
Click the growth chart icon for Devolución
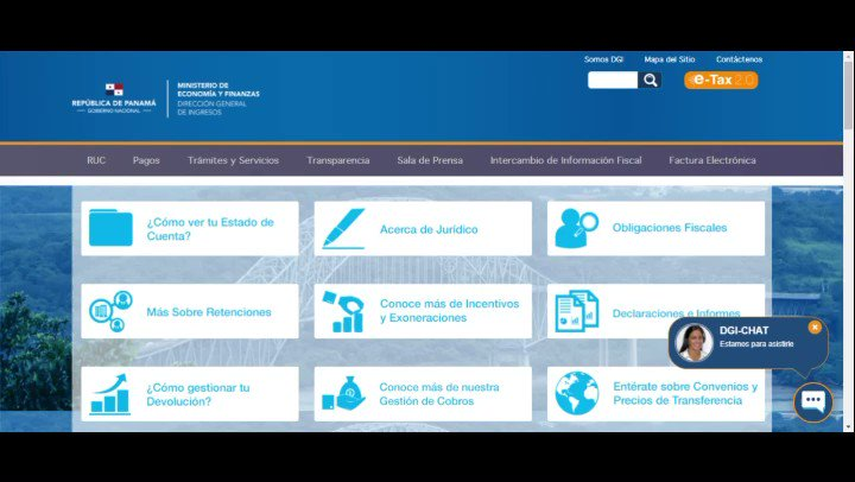(110, 394)
